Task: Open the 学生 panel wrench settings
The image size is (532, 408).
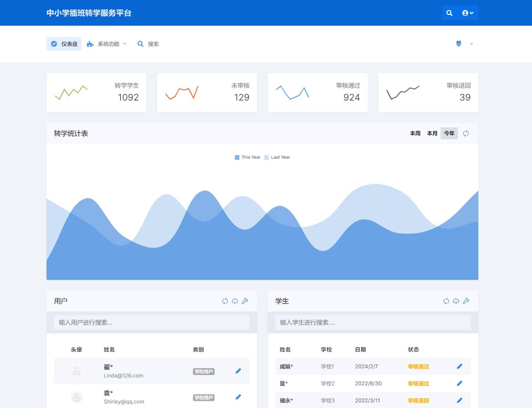Action: [x=466, y=301]
